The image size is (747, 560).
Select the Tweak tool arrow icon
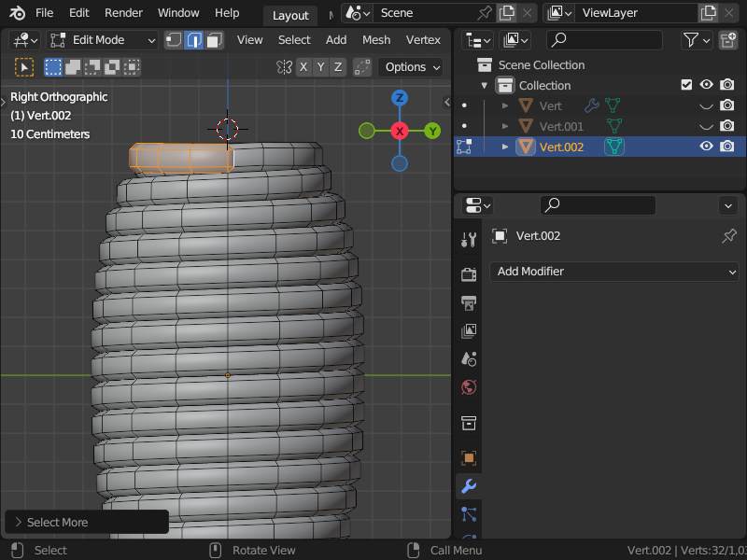24,67
